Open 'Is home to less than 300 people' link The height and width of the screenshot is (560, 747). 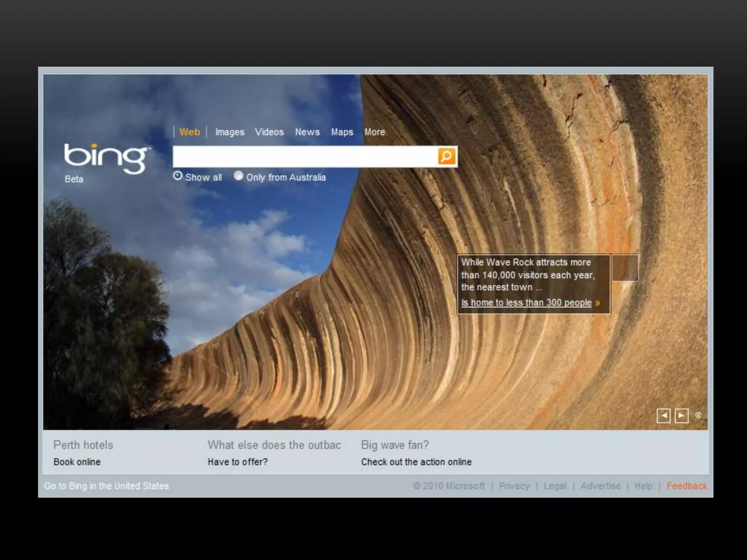(526, 303)
